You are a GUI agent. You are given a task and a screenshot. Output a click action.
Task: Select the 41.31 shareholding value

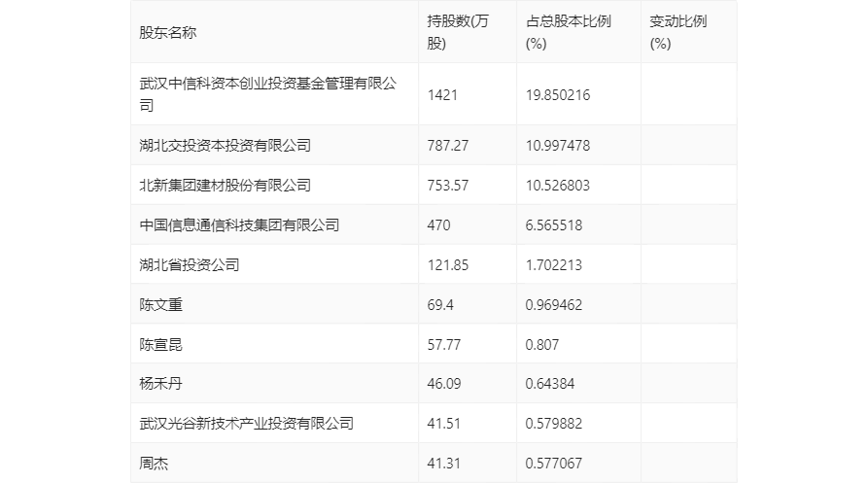point(443,464)
